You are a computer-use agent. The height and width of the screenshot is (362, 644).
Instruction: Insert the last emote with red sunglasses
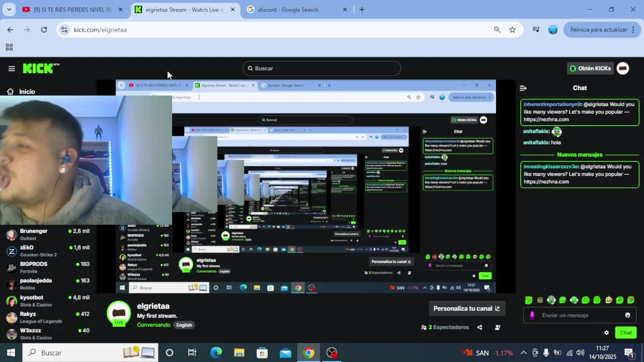click(631, 300)
